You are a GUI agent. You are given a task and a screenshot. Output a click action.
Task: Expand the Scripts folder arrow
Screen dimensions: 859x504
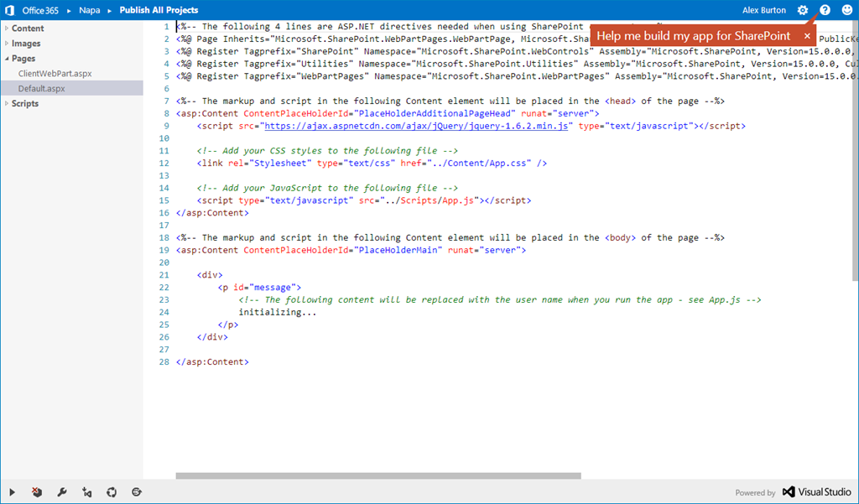coord(7,103)
